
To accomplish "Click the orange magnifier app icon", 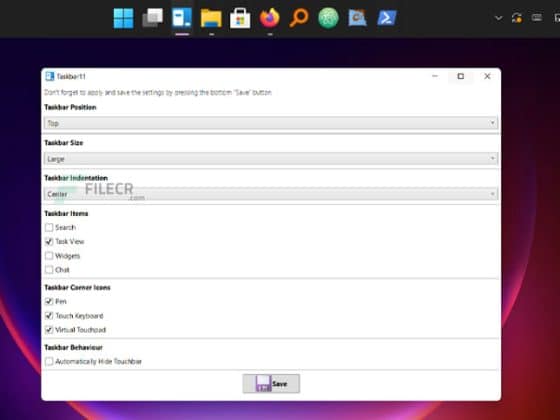I will click(299, 18).
